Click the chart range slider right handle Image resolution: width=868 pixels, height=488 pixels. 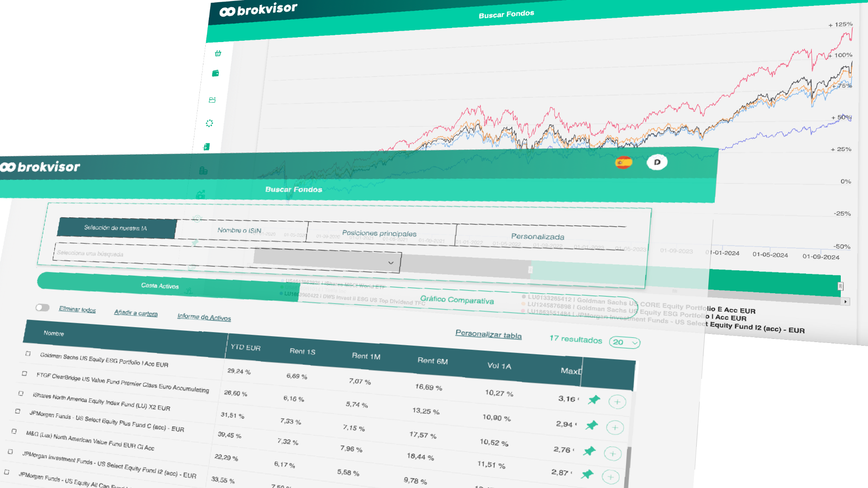pos(840,286)
